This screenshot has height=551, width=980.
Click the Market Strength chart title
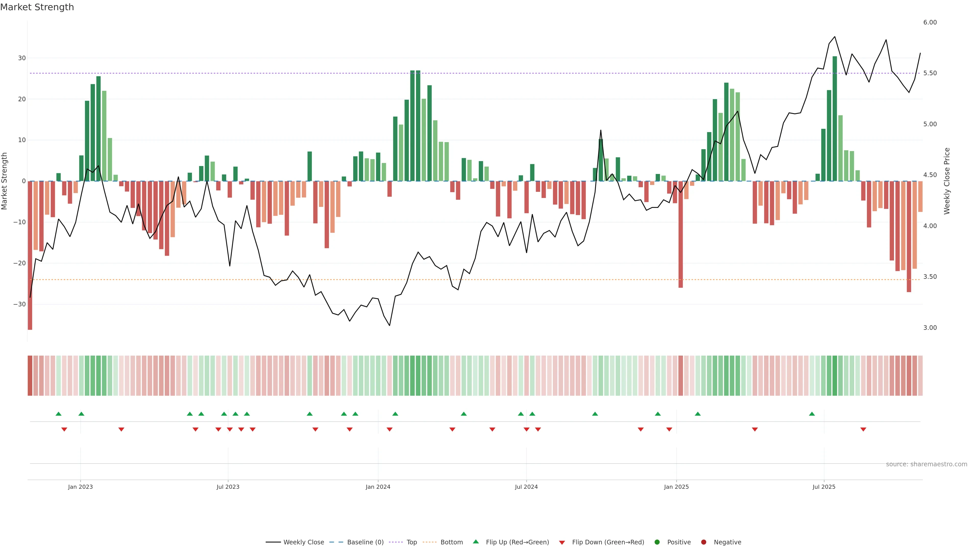tap(37, 7)
